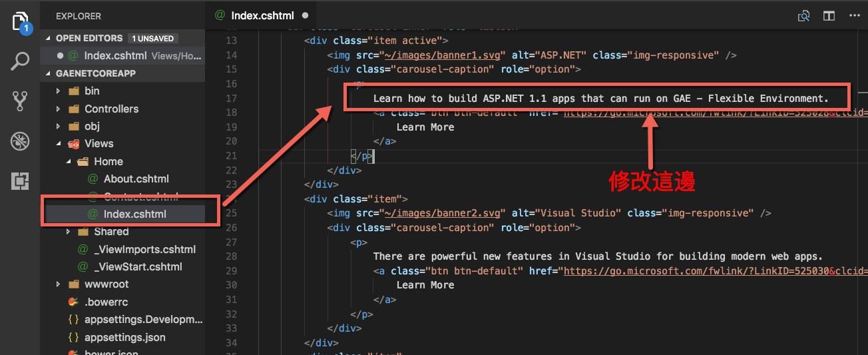Open the Debug view icon
868x355 pixels.
point(21,141)
